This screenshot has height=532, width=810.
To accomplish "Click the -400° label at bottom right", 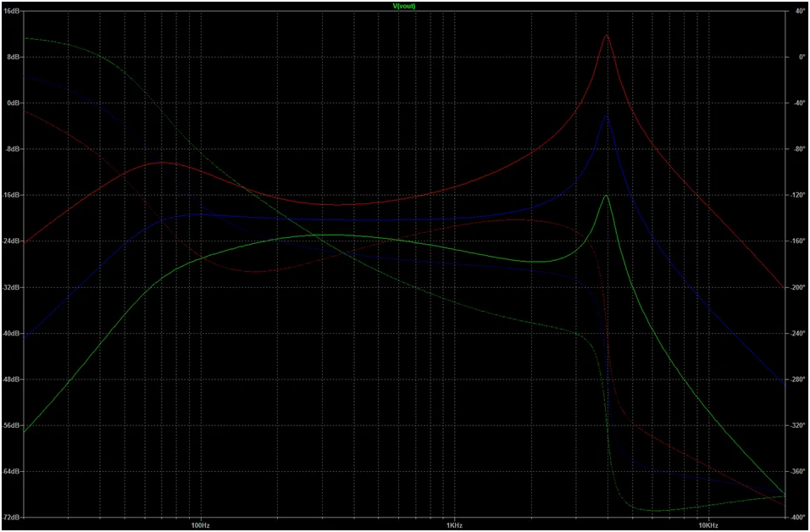I will coord(798,517).
